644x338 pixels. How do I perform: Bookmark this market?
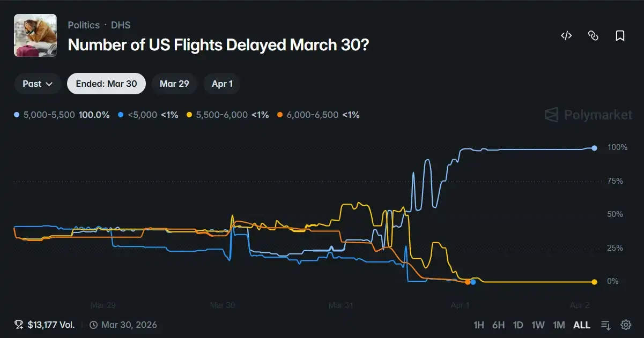click(619, 36)
